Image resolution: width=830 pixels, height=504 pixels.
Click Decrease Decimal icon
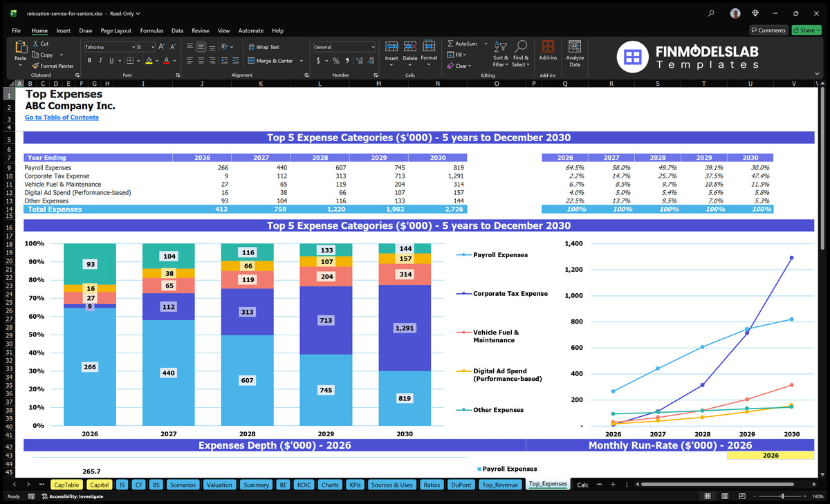(370, 61)
